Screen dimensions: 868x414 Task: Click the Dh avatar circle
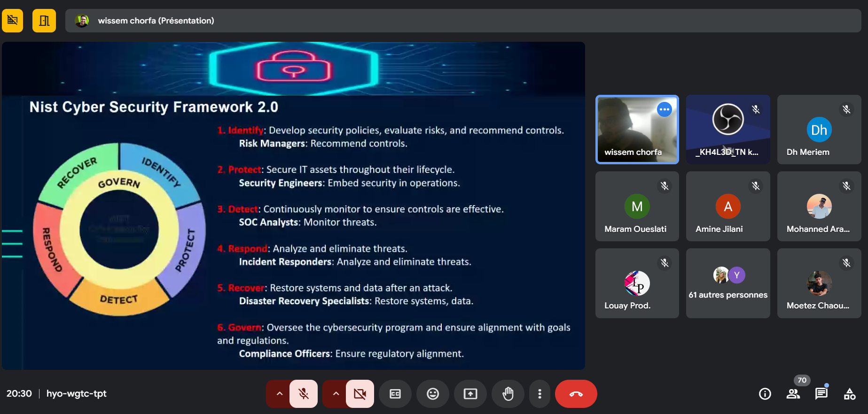tap(819, 130)
